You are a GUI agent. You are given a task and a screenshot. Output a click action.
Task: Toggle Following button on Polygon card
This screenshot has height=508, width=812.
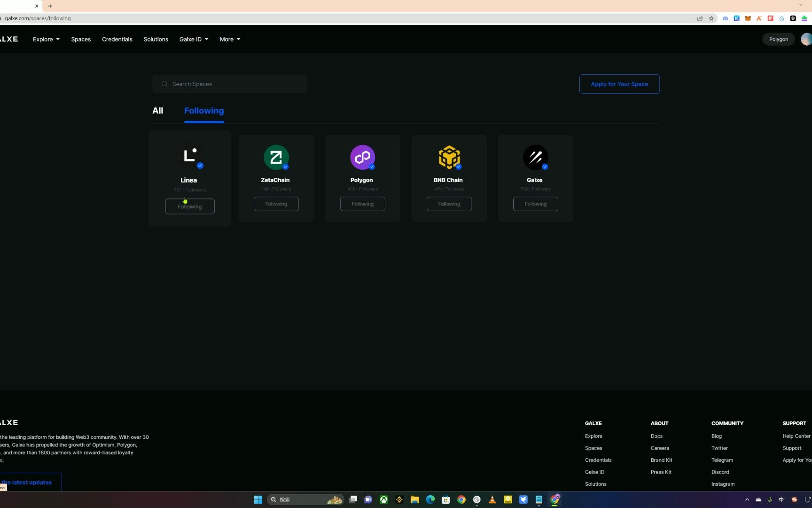point(363,204)
